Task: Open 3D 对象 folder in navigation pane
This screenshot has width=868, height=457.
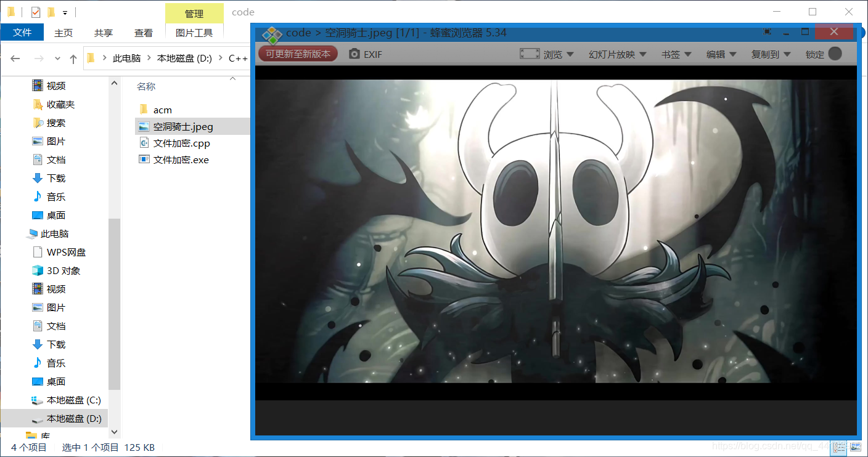Action: pos(56,271)
